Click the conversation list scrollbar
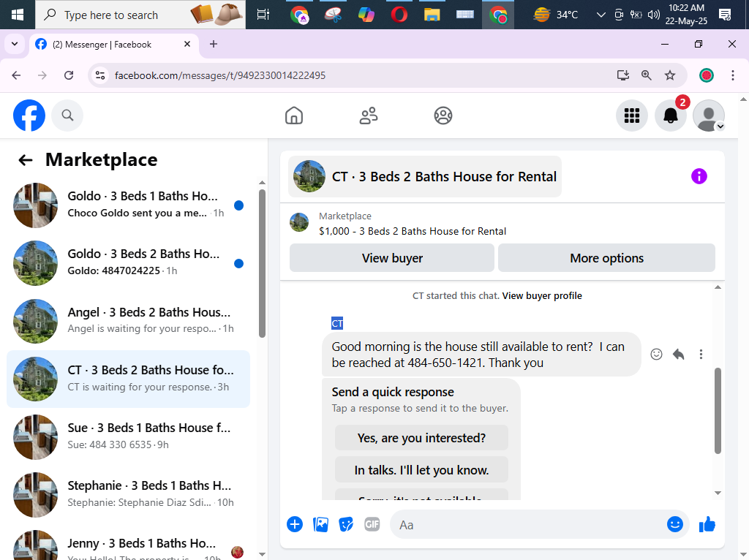Screen dimensions: 749x560 (262, 263)
